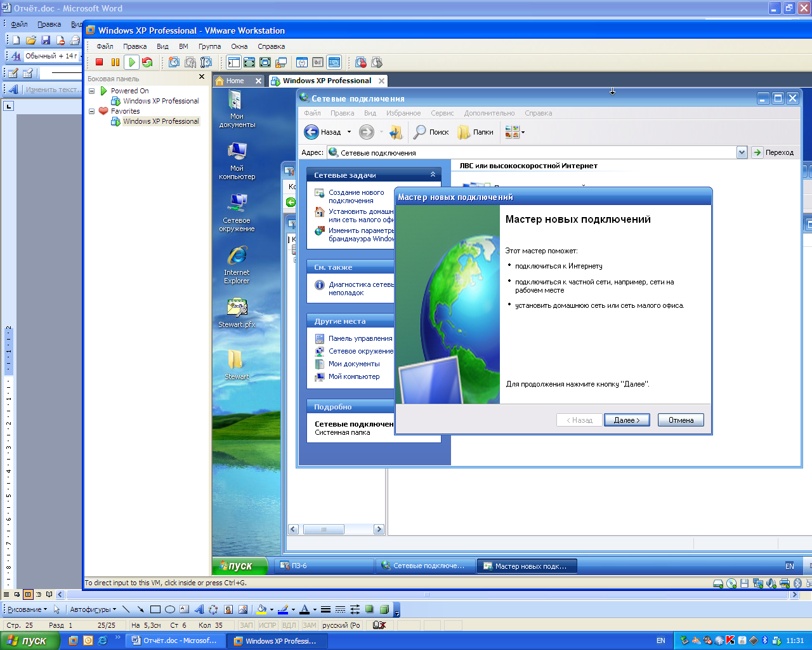Open the views dropdown in Explorer toolbar
This screenshot has height=650, width=812.
pos(523,132)
